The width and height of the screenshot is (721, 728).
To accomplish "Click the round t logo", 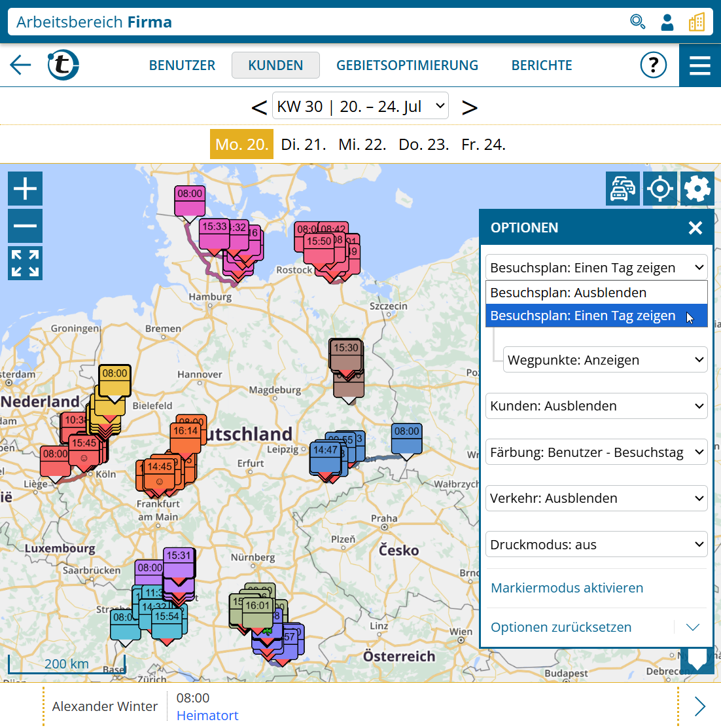I will point(63,65).
